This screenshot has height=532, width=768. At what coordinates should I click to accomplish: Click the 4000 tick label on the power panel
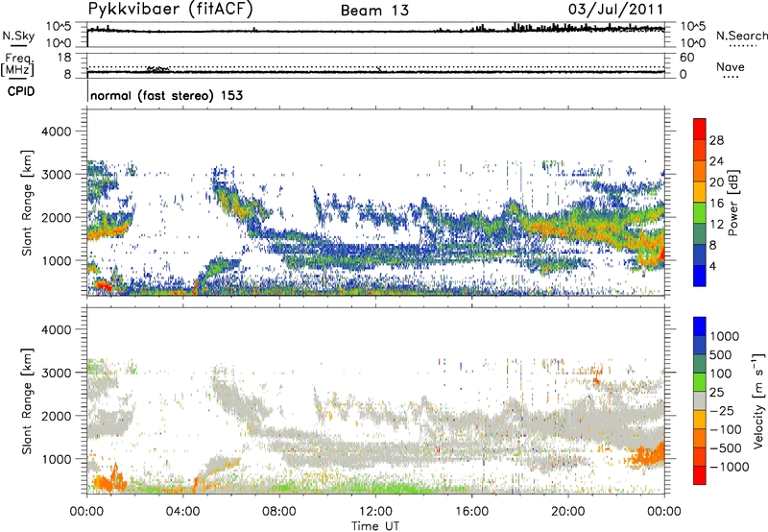click(x=56, y=132)
